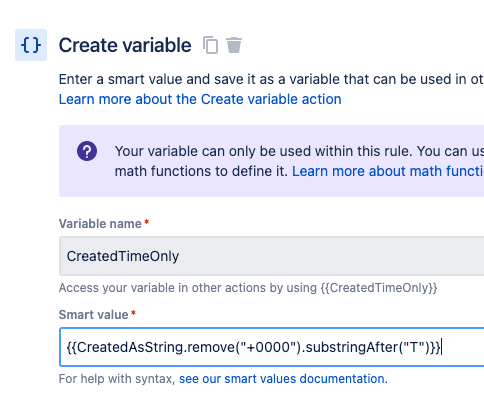Click the Create variable heading
The image size is (484, 400).
coord(125,45)
